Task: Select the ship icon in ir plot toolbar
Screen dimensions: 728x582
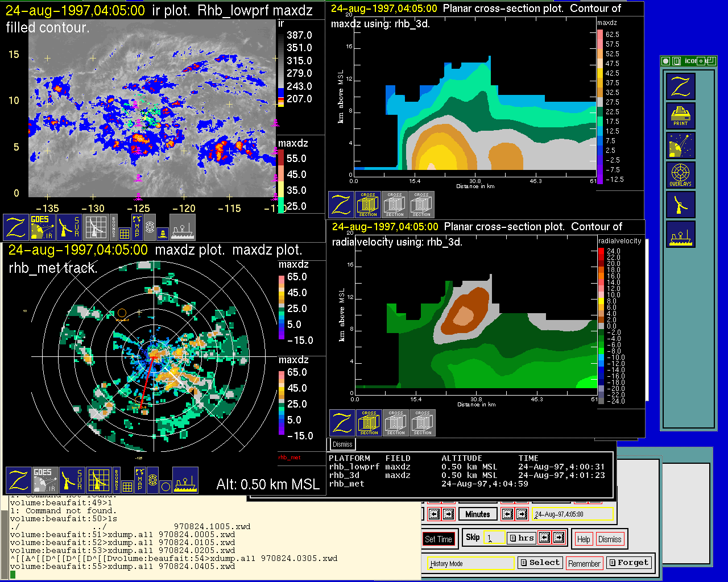Action: pos(183,227)
